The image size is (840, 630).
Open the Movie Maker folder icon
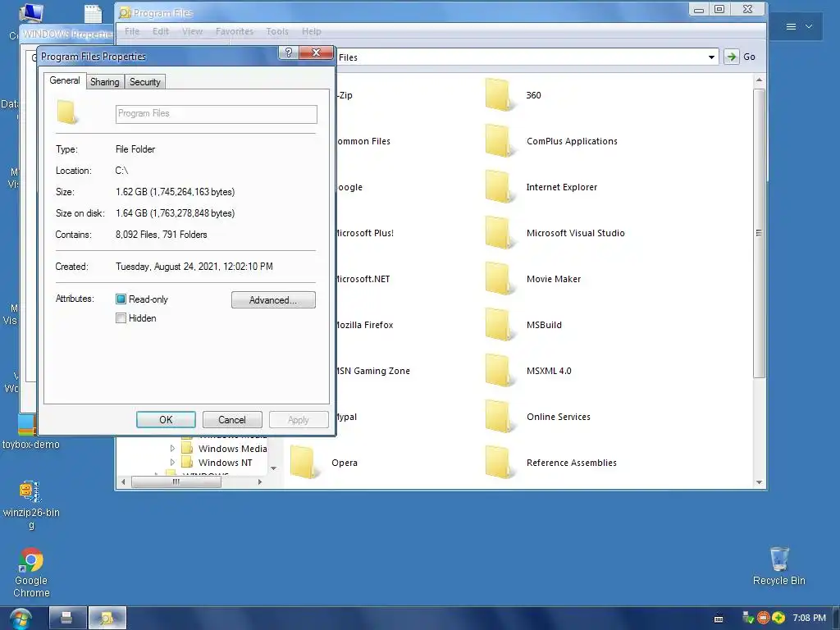(500, 279)
